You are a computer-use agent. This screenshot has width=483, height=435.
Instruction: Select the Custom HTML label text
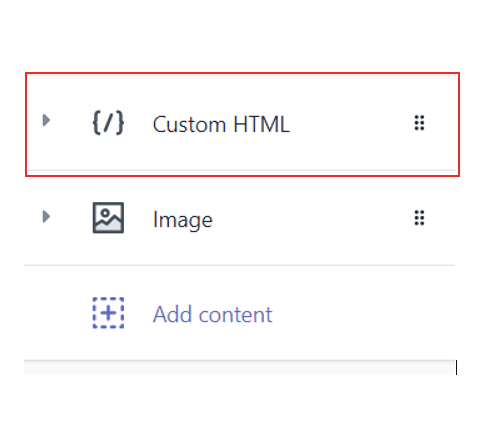[x=221, y=124]
